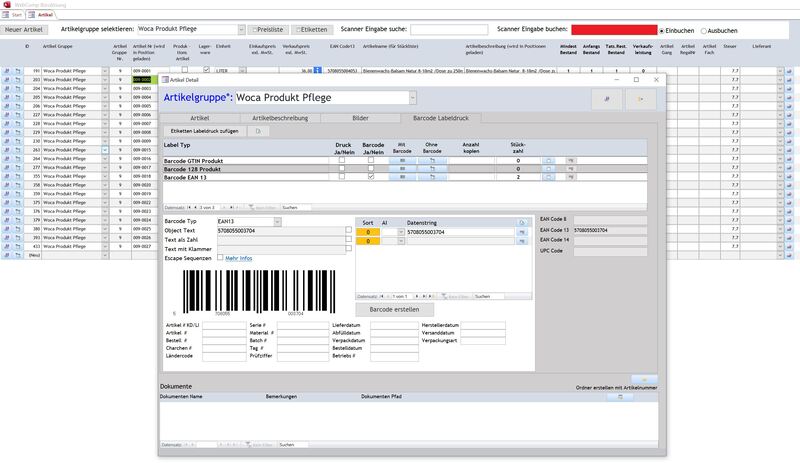Viewport: 800px width, 463px height.
Task: Open detail binoculars icon for article ID 227
Action: (7, 115)
